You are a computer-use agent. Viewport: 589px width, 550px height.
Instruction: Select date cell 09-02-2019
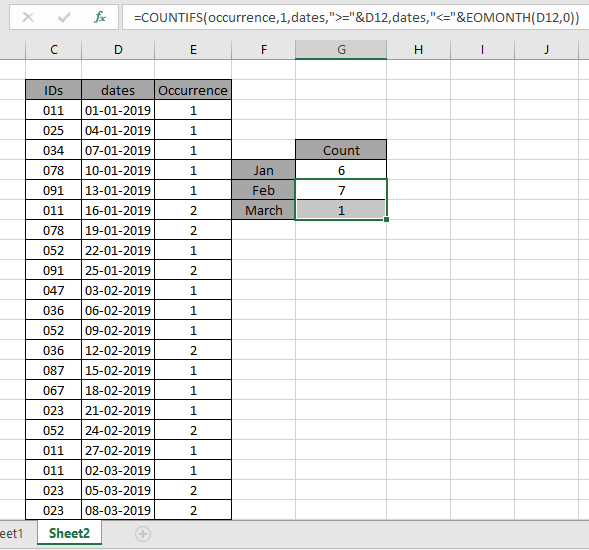pos(118,330)
